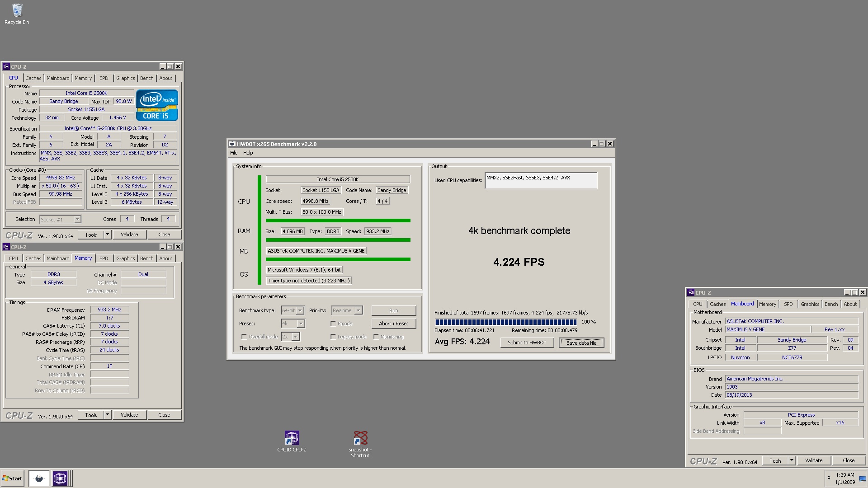Click the Run button
The height and width of the screenshot is (488, 868).
point(393,310)
